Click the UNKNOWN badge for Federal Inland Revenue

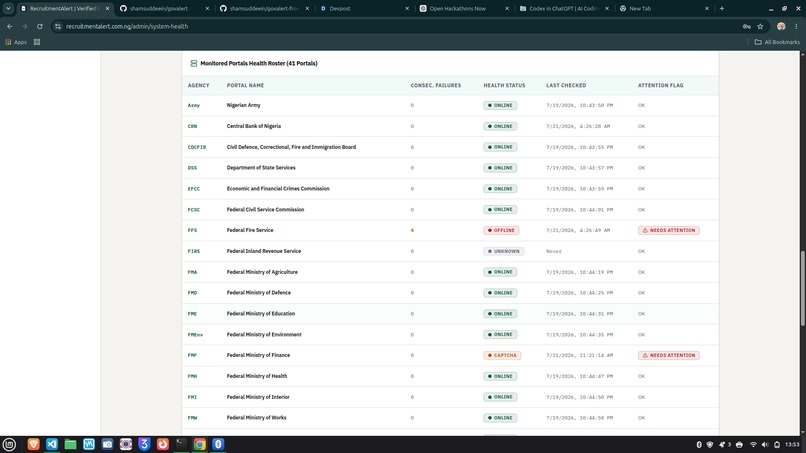[x=503, y=251]
